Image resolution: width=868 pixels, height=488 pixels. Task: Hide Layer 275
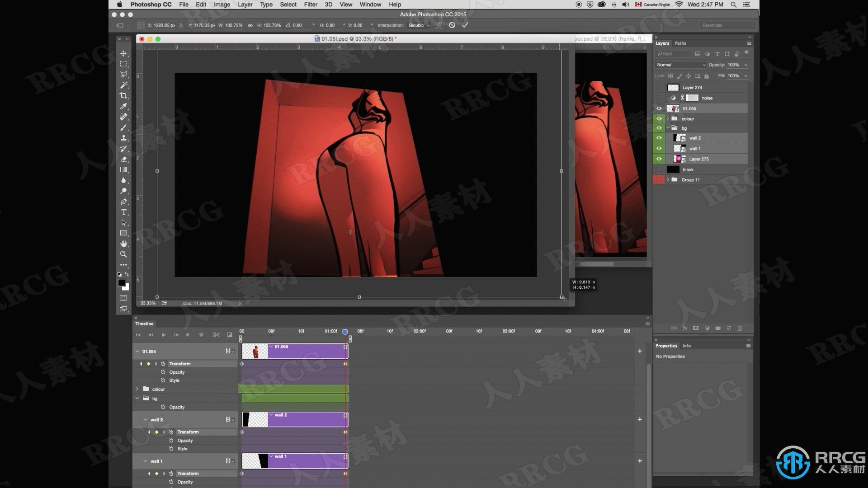coord(659,159)
